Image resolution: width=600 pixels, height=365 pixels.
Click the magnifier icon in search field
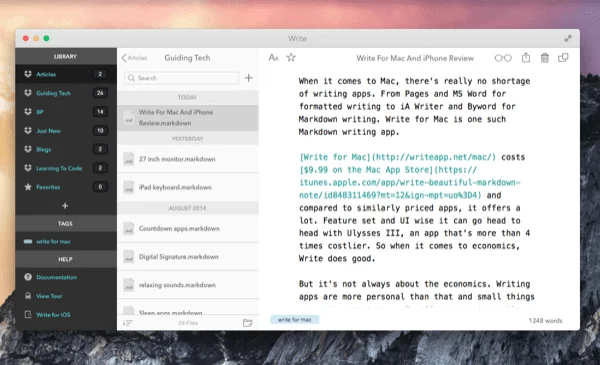131,78
